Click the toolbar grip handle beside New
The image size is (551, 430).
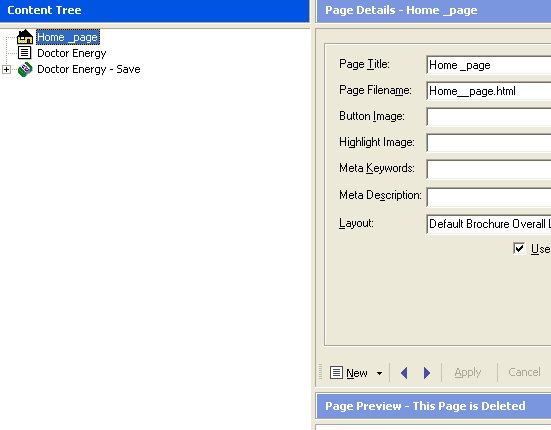[x=320, y=372]
